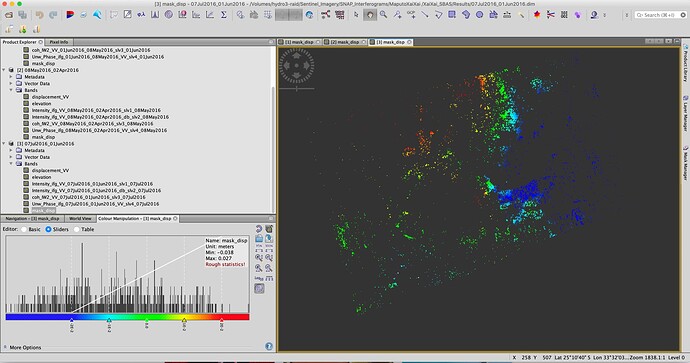Image resolution: width=690 pixels, height=363 pixels.
Task: Open the [1] mask_disp image tab
Action: point(299,42)
